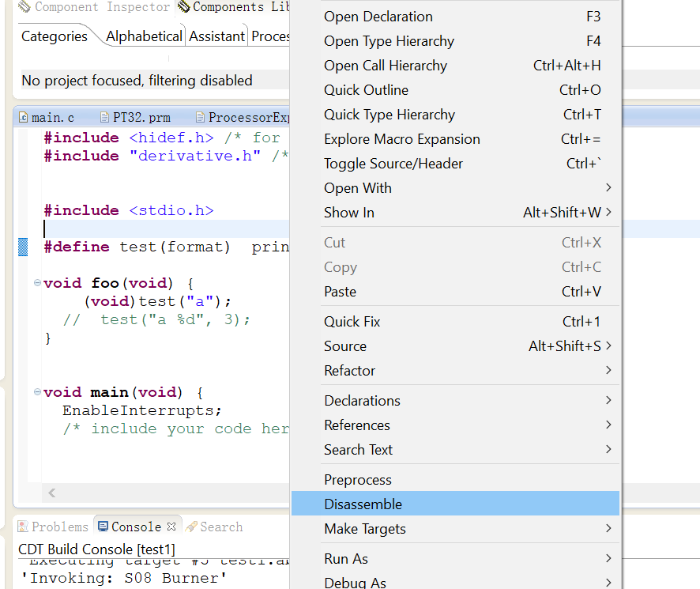Place cursor on the EnableInterrupts line
This screenshot has width=700, height=589.
click(x=142, y=411)
